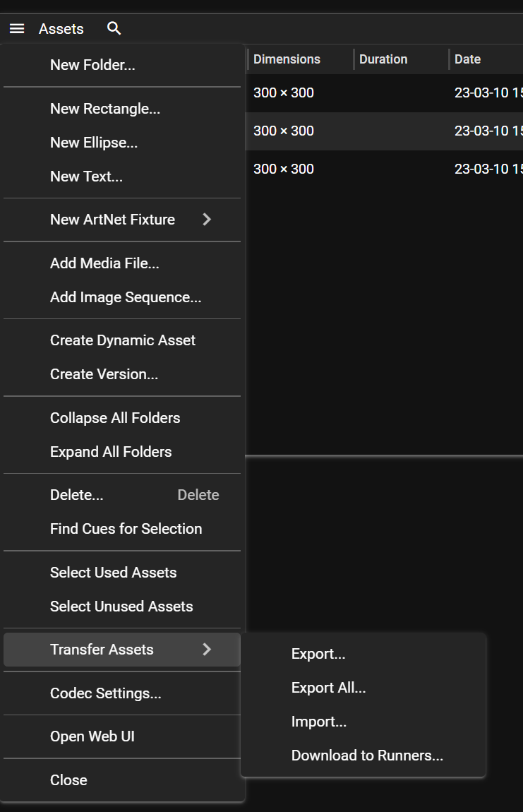Select New Folder... menu entry
523x812 pixels.
pos(122,65)
